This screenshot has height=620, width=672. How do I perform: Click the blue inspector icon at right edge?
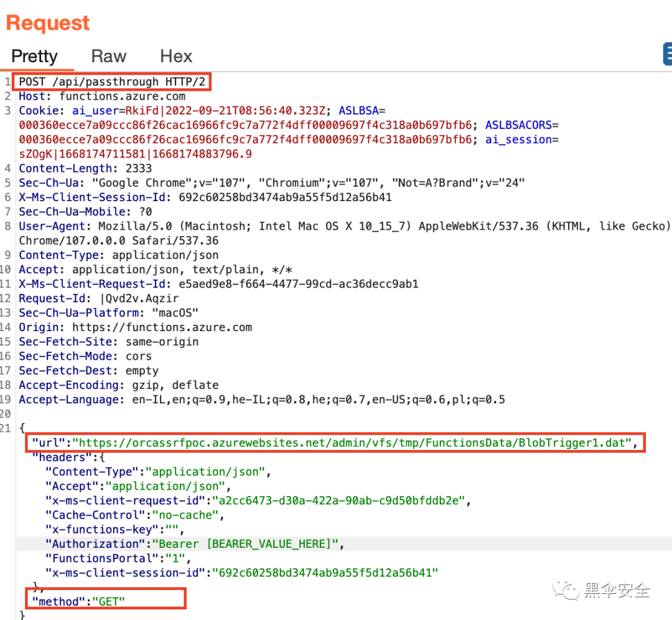(x=667, y=54)
